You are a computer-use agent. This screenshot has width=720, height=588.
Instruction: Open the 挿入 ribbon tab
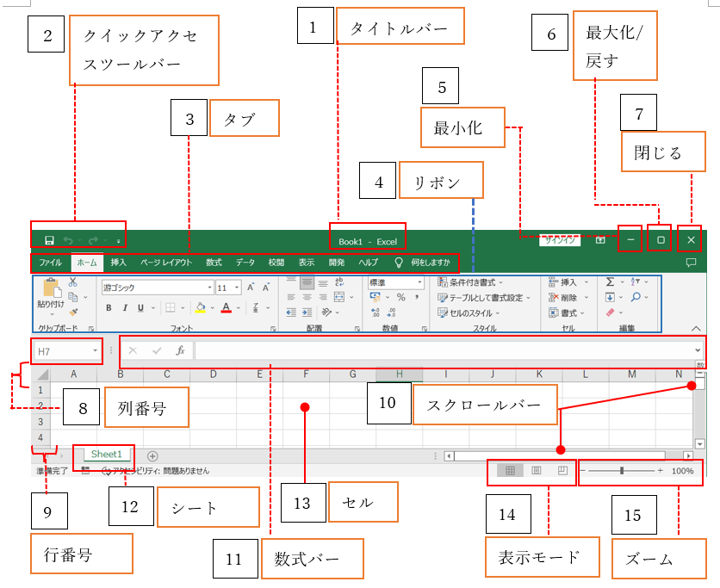pos(118,262)
